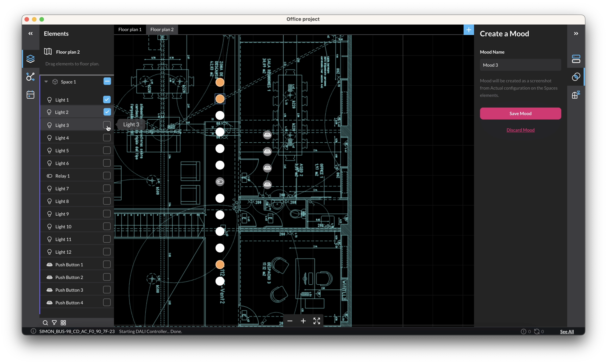Click the Light 1 bulb icon in list
Screen dimensions: 607x364
[49, 100]
